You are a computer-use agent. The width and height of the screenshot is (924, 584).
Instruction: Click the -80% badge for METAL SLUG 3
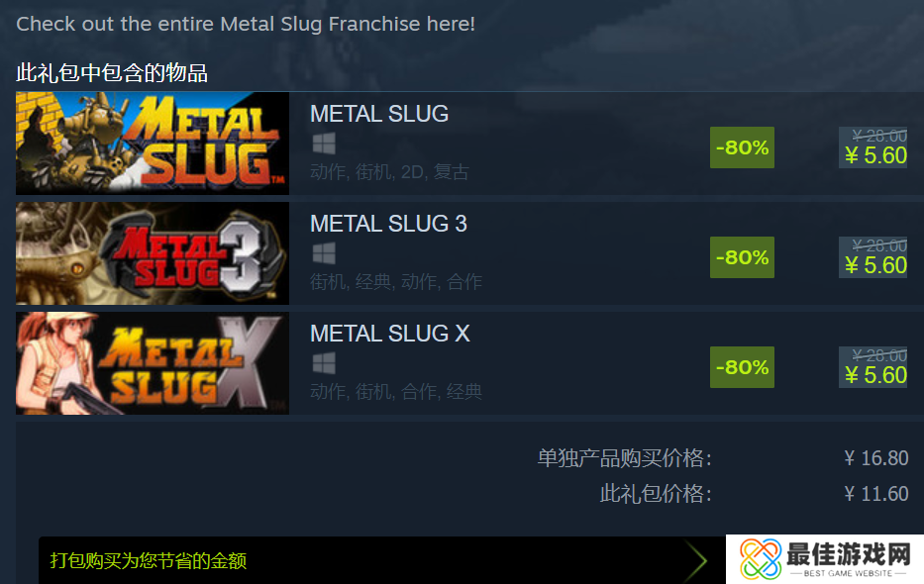click(742, 257)
